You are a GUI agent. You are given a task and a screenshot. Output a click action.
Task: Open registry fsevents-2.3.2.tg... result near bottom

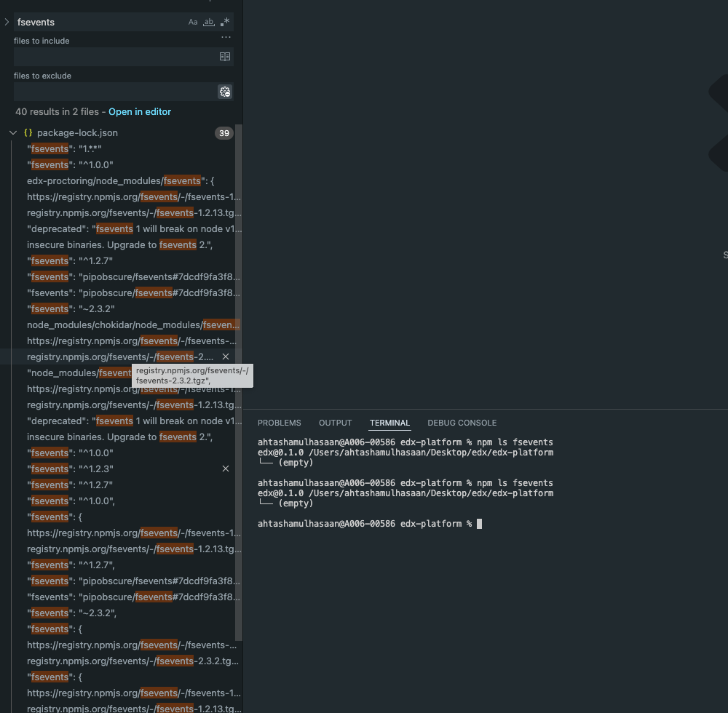[x=132, y=661]
